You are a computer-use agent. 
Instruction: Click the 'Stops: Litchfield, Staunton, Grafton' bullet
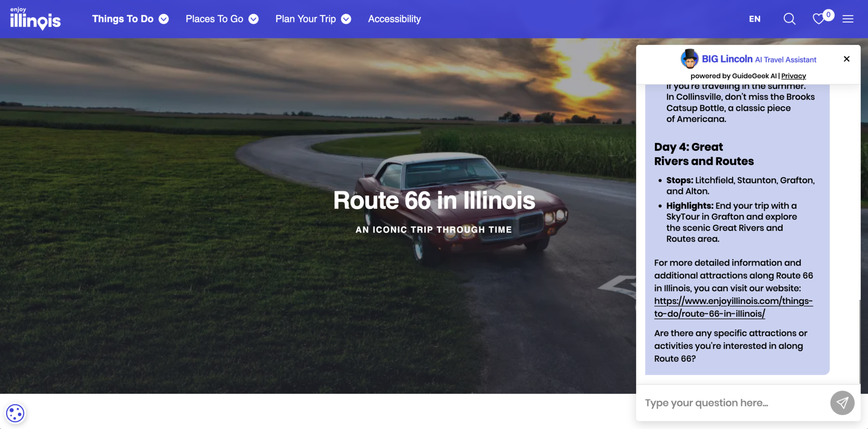coord(740,185)
